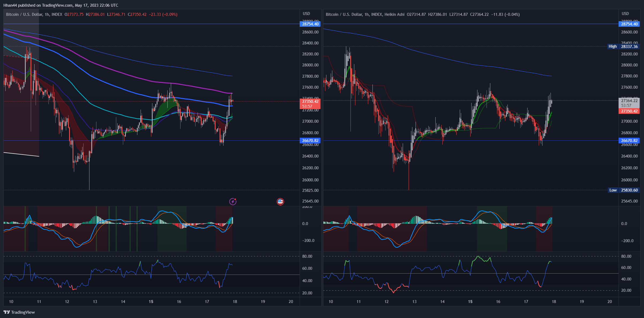
Task: Click the 28000.00 level on left price axis
Action: [x=310, y=65]
